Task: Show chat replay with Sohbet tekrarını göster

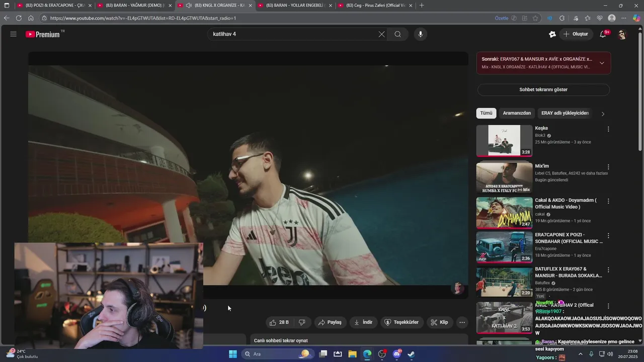Action: click(543, 89)
